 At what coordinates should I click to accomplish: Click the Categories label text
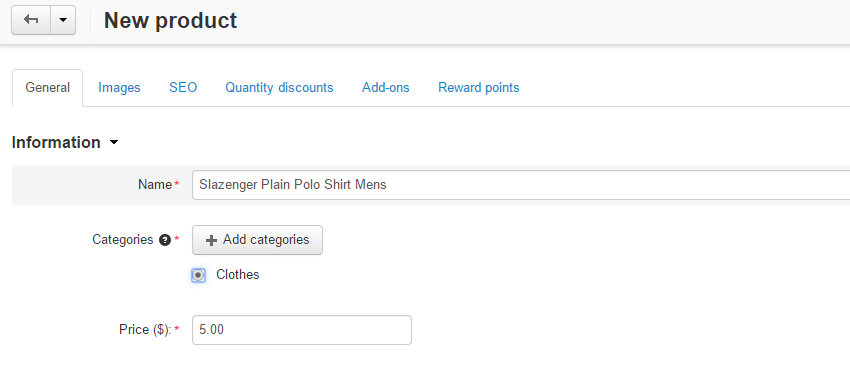coord(123,239)
